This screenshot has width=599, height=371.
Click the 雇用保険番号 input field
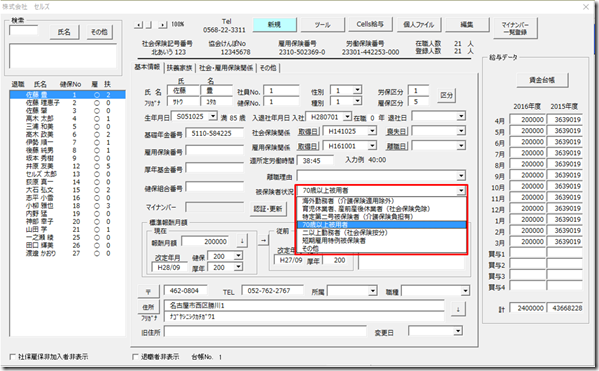pos(214,151)
